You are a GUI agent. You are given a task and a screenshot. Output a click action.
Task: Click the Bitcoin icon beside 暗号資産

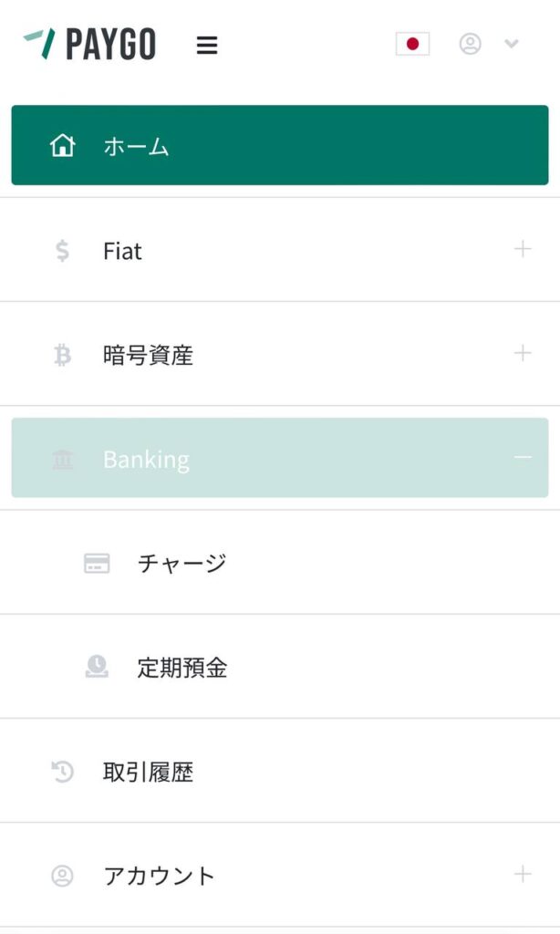pos(62,355)
